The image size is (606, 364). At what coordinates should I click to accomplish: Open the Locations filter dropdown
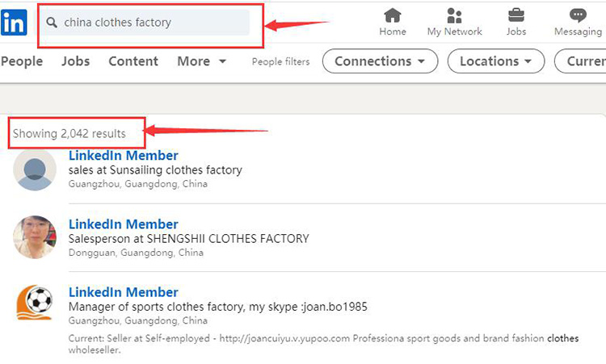[x=496, y=61]
